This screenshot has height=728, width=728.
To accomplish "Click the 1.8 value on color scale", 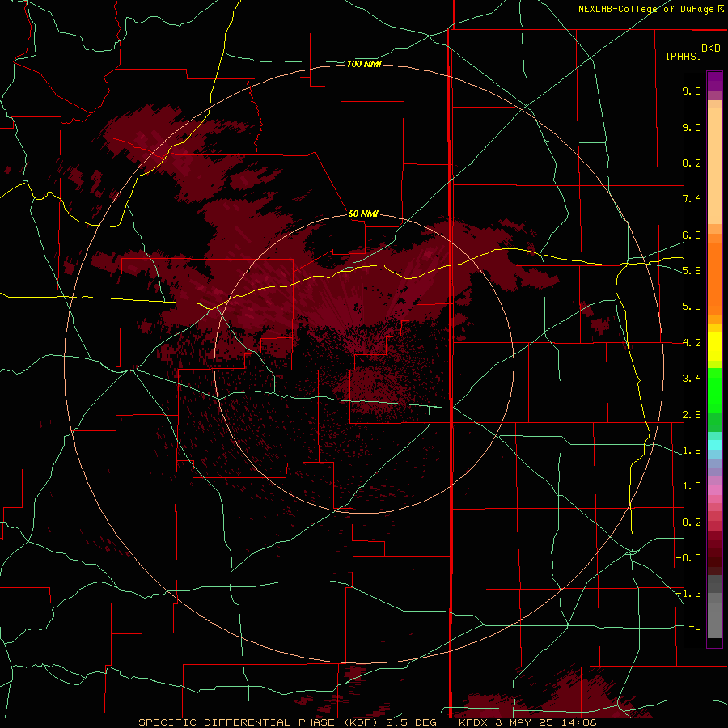I will click(692, 451).
